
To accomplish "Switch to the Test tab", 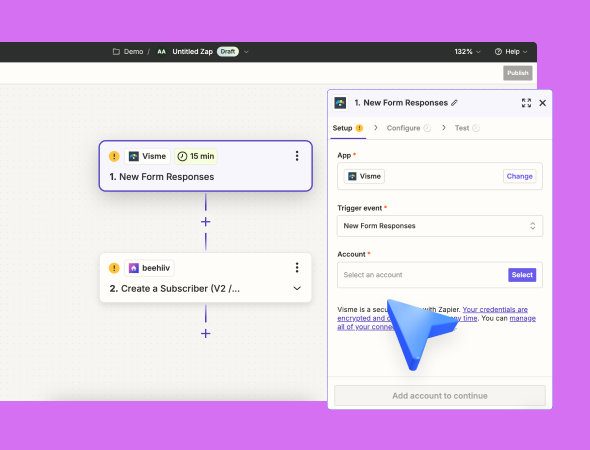I will [x=467, y=128].
